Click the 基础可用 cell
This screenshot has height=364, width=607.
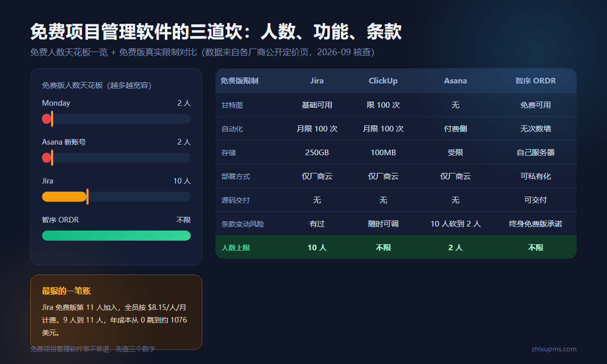(317, 105)
